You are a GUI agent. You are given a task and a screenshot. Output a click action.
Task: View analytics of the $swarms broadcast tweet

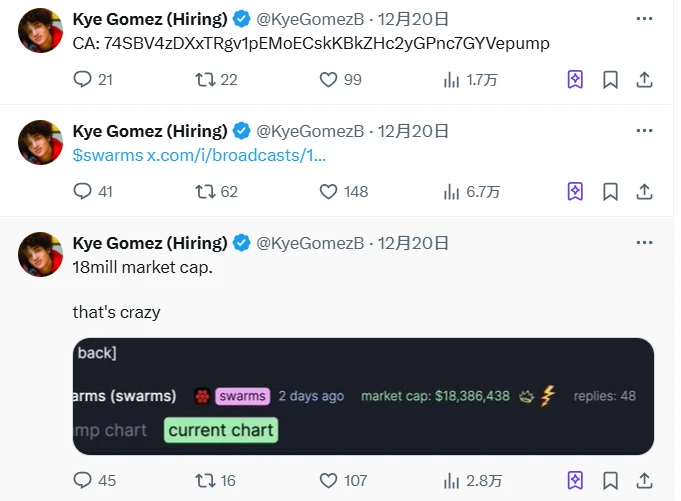(x=451, y=191)
